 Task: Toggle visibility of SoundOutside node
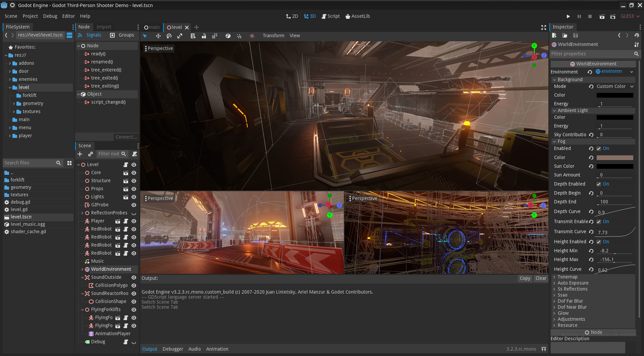tap(134, 277)
